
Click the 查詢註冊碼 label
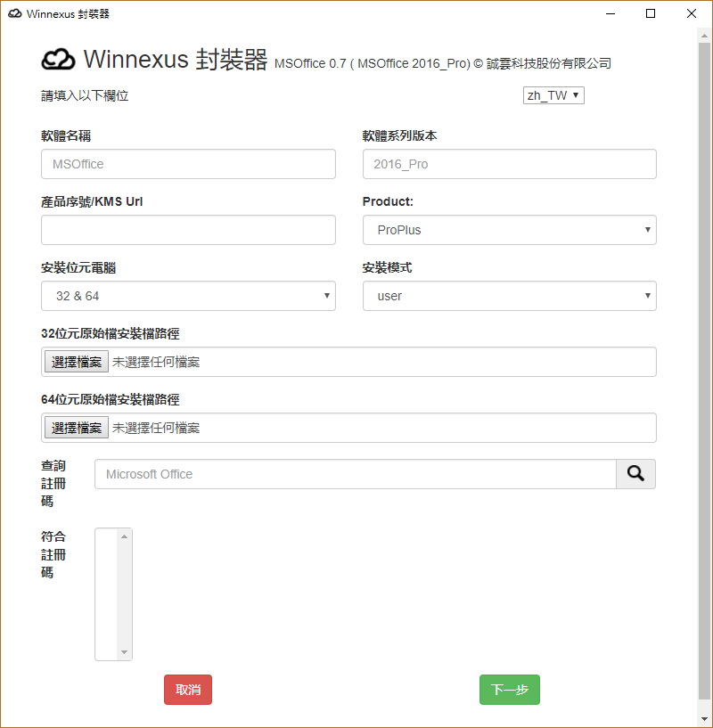pyautogui.click(x=53, y=483)
